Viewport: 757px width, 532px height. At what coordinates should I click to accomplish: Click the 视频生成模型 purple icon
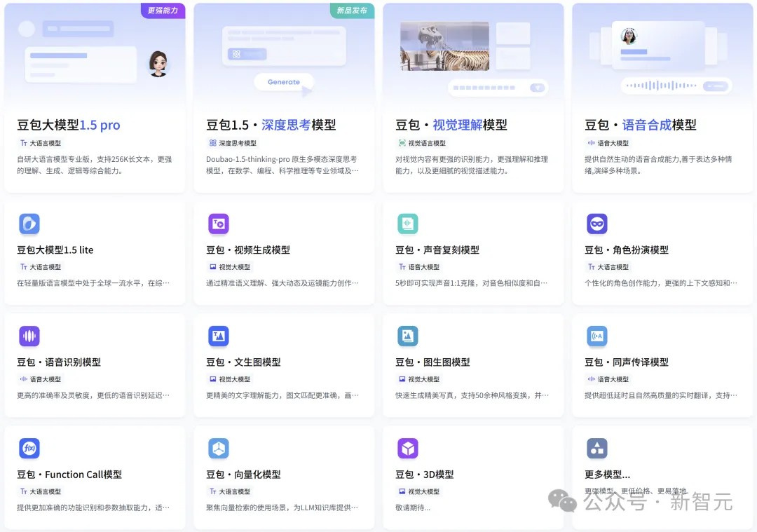pyautogui.click(x=219, y=224)
